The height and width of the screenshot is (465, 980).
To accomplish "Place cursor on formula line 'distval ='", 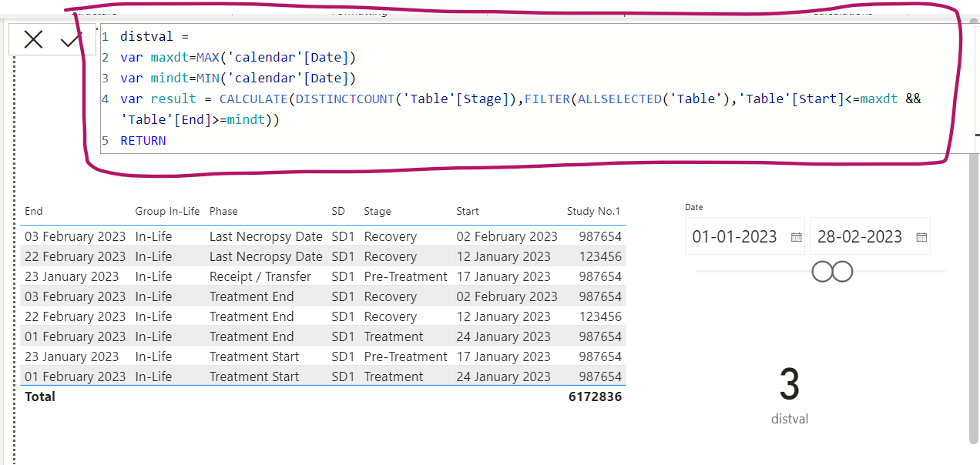I will [x=155, y=36].
